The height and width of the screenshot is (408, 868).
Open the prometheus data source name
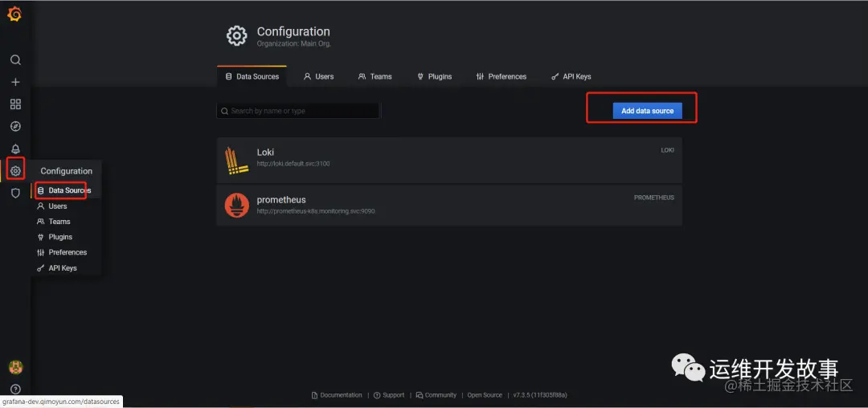pos(281,199)
